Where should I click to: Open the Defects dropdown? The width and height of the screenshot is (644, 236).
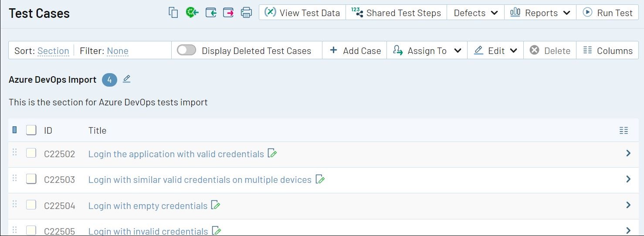click(475, 13)
